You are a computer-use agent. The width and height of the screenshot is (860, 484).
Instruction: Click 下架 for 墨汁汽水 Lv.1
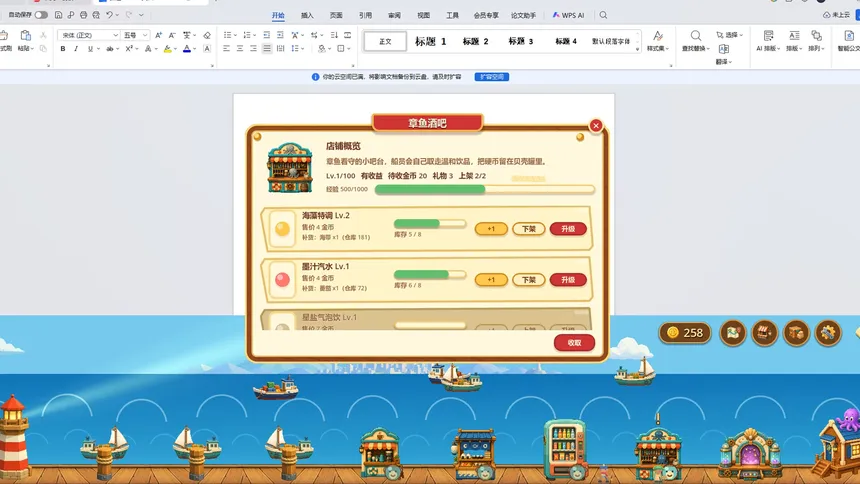click(529, 280)
